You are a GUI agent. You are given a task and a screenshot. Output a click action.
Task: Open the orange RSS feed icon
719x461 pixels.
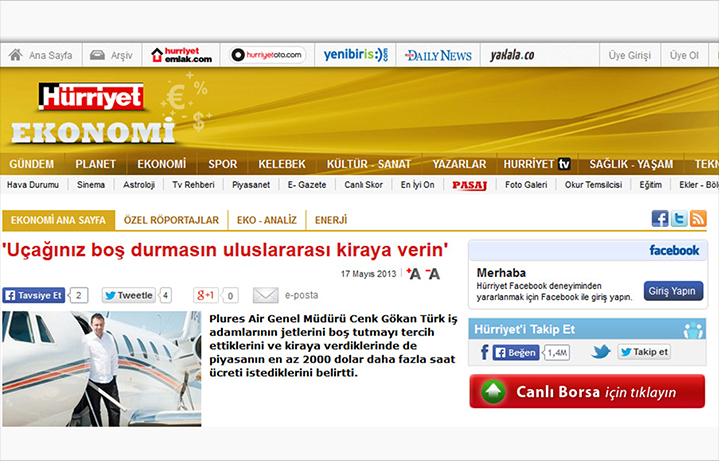coord(698,219)
